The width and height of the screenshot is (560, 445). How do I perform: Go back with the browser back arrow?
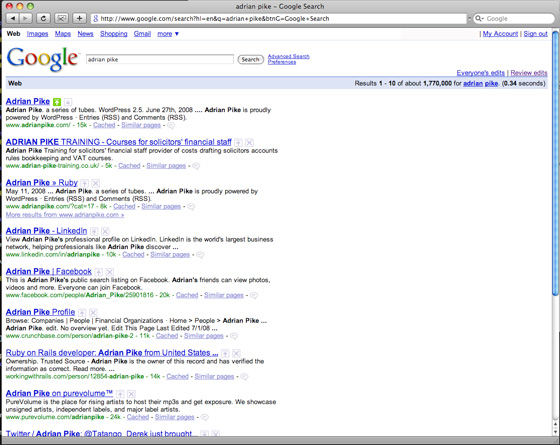12,18
